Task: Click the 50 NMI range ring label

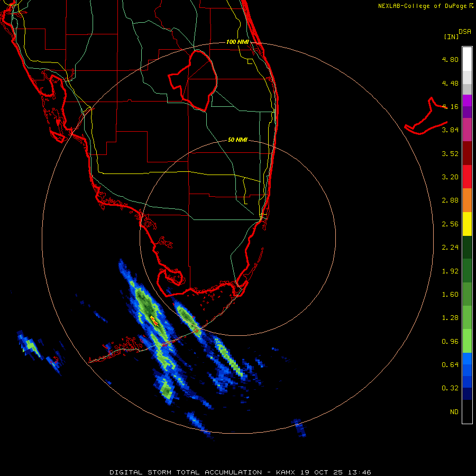Action: pyautogui.click(x=237, y=140)
